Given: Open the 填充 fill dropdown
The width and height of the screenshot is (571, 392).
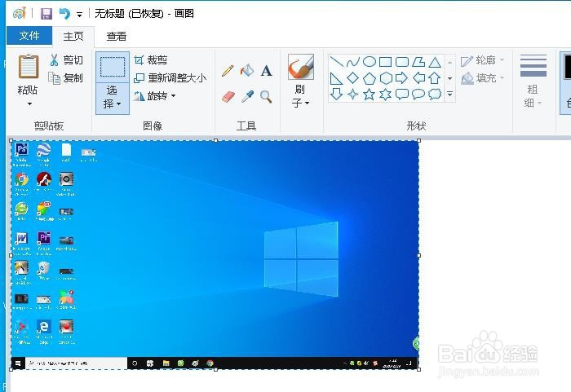Looking at the screenshot, I should pos(483,78).
